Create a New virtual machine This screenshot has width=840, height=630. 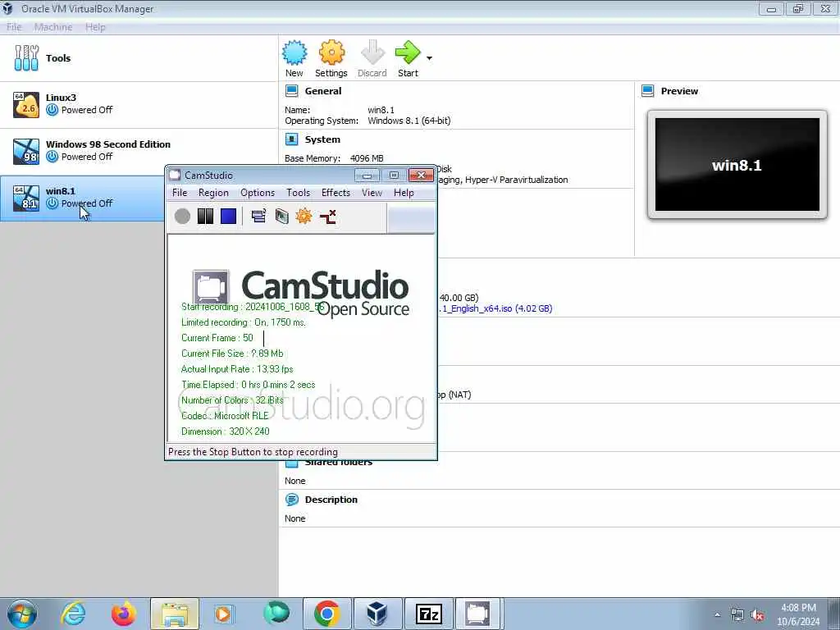pos(294,58)
